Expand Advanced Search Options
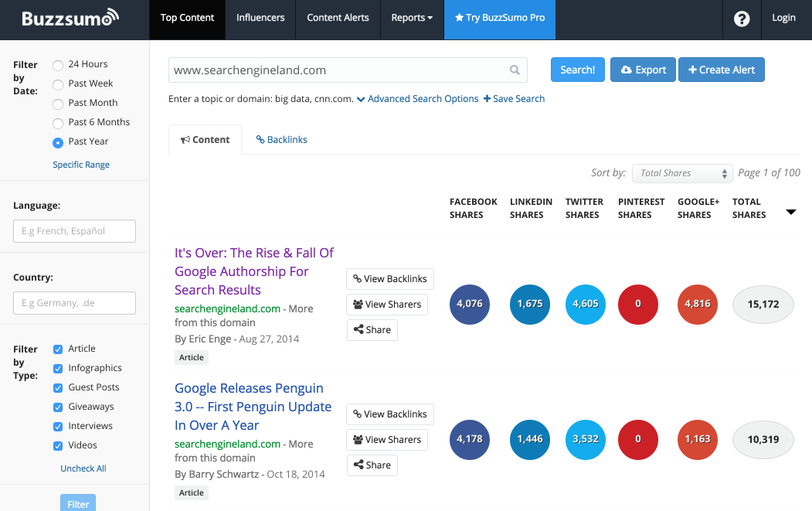 pos(417,98)
